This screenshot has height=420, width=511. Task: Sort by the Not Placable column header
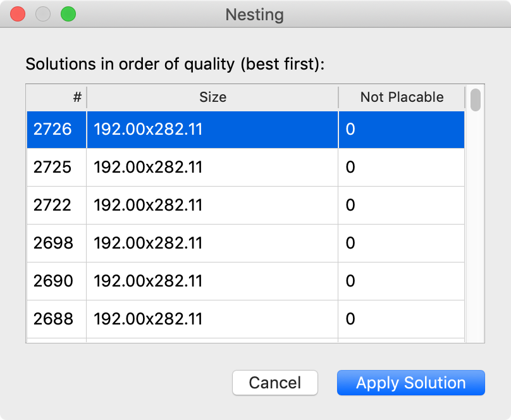(x=402, y=97)
